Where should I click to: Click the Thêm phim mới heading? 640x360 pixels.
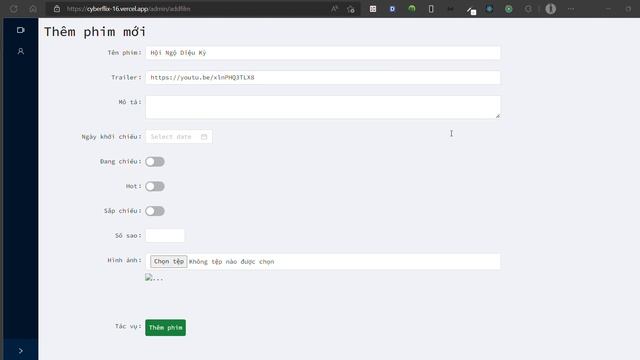pyautogui.click(x=95, y=32)
